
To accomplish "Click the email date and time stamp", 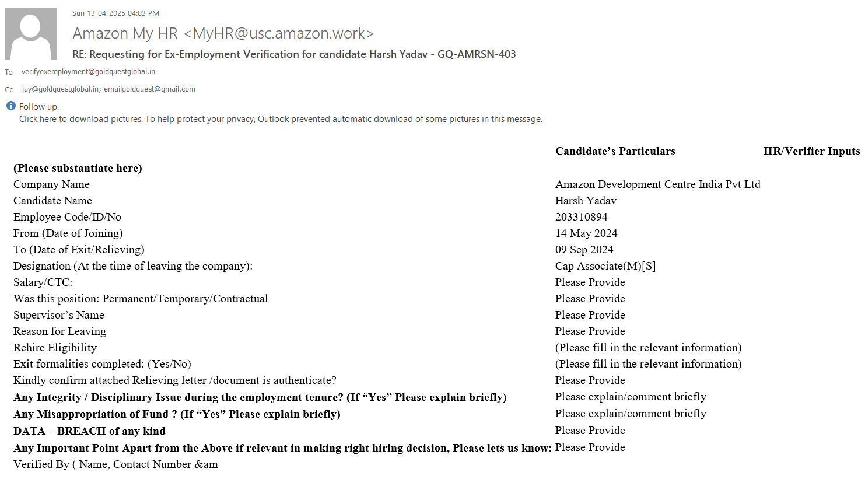I will point(116,13).
